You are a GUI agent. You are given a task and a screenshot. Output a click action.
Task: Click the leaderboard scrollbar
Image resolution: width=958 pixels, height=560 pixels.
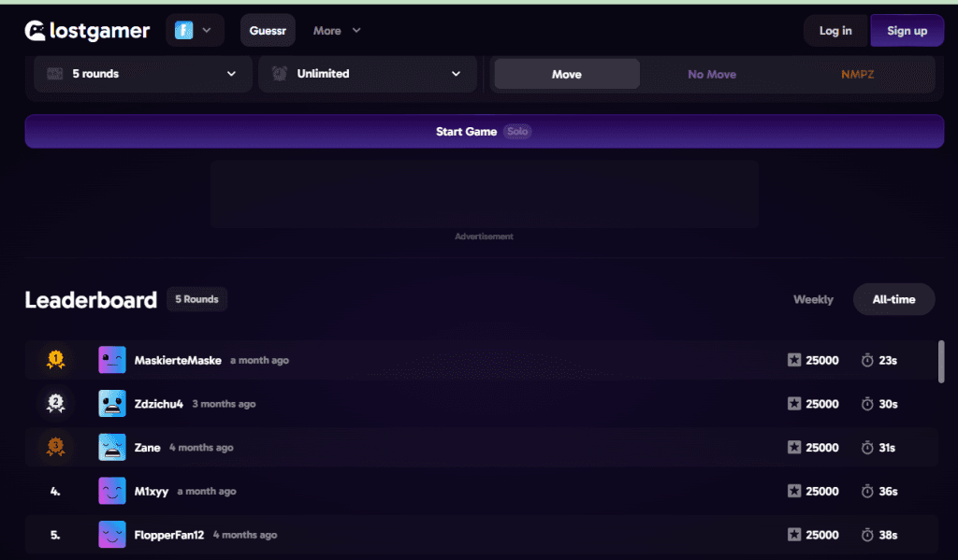coord(941,361)
